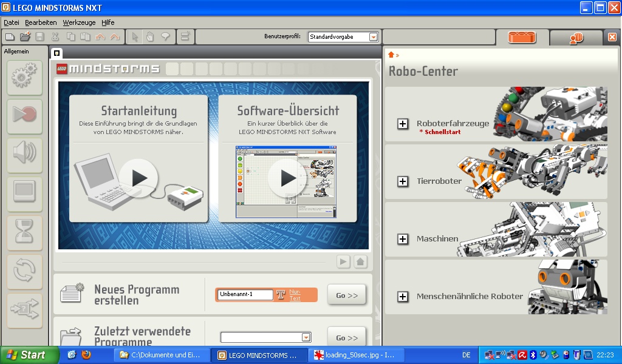The width and height of the screenshot is (622, 364).
Task: Rename program in the Unbenannt-1 field
Action: (x=245, y=294)
